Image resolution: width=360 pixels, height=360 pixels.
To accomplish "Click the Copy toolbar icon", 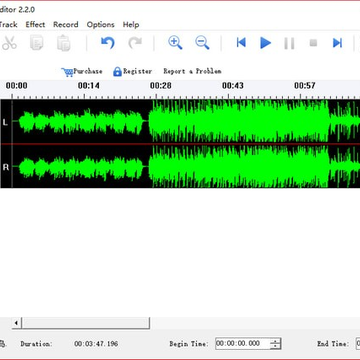I will (36, 43).
